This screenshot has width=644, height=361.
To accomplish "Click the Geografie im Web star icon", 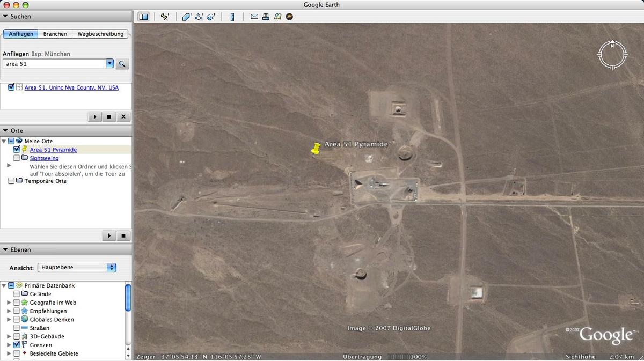I will (25, 303).
